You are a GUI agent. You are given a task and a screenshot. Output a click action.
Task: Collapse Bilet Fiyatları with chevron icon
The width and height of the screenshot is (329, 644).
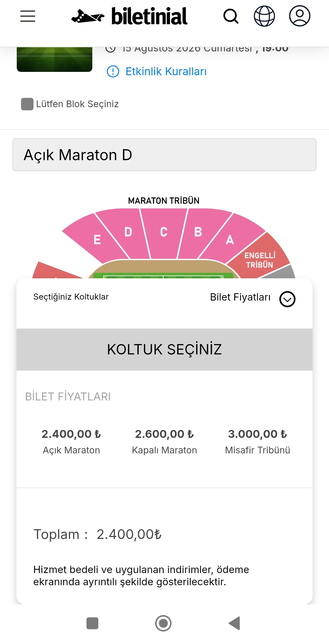click(x=287, y=299)
